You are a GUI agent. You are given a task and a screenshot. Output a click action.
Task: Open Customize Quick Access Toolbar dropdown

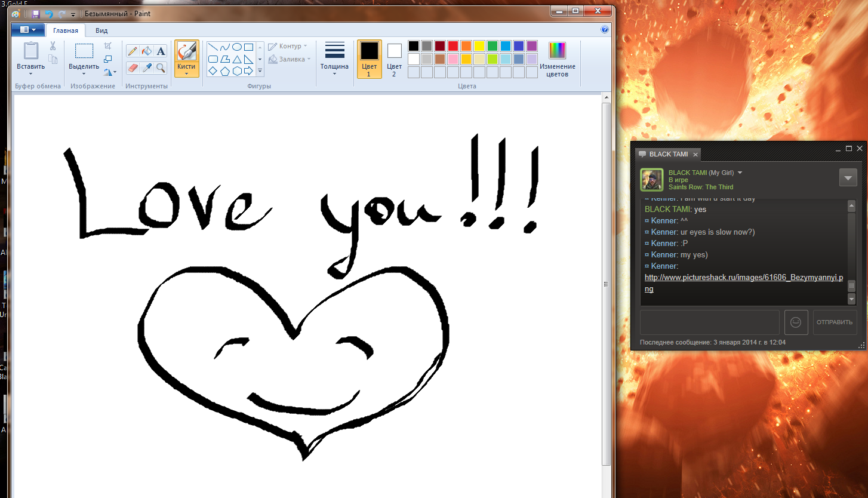coord(73,14)
